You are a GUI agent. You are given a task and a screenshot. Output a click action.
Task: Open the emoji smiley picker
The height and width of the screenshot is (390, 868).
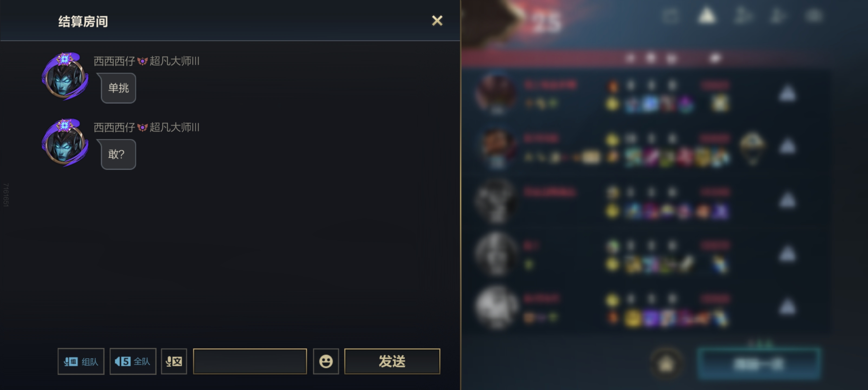(x=325, y=361)
